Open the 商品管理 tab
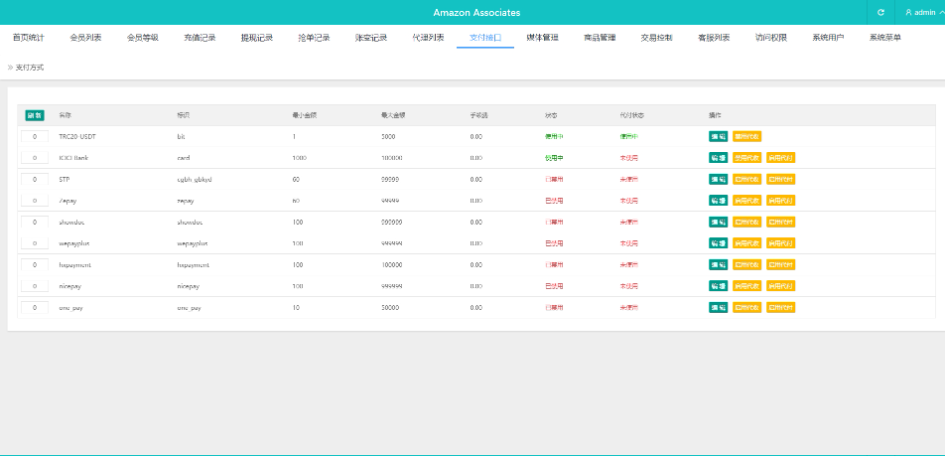This screenshot has height=456, width=945. point(600,37)
